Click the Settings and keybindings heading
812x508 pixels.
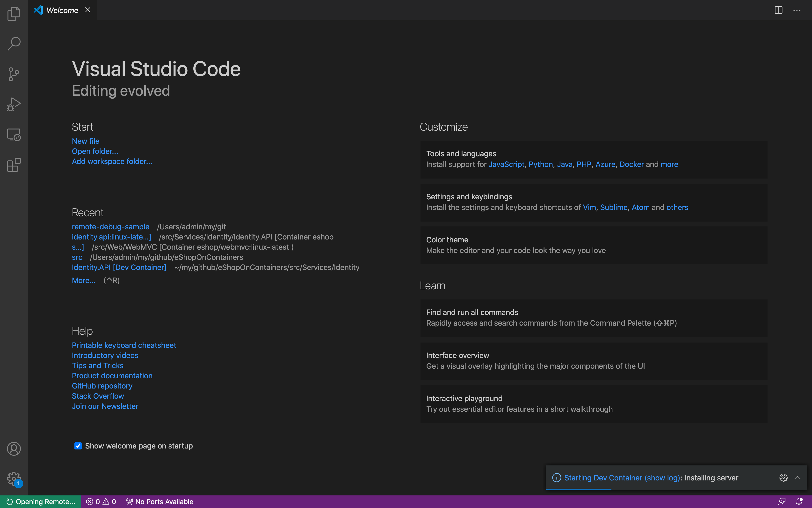coord(469,196)
